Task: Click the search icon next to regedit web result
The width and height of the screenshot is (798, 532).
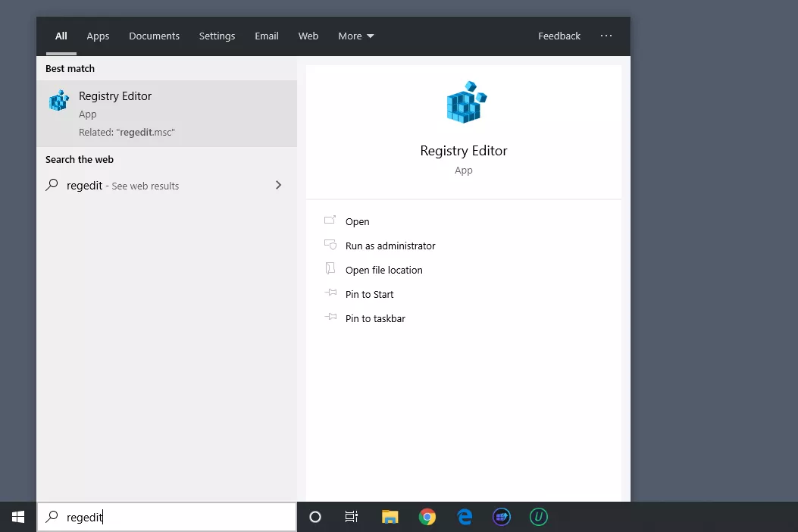Action: pos(52,185)
